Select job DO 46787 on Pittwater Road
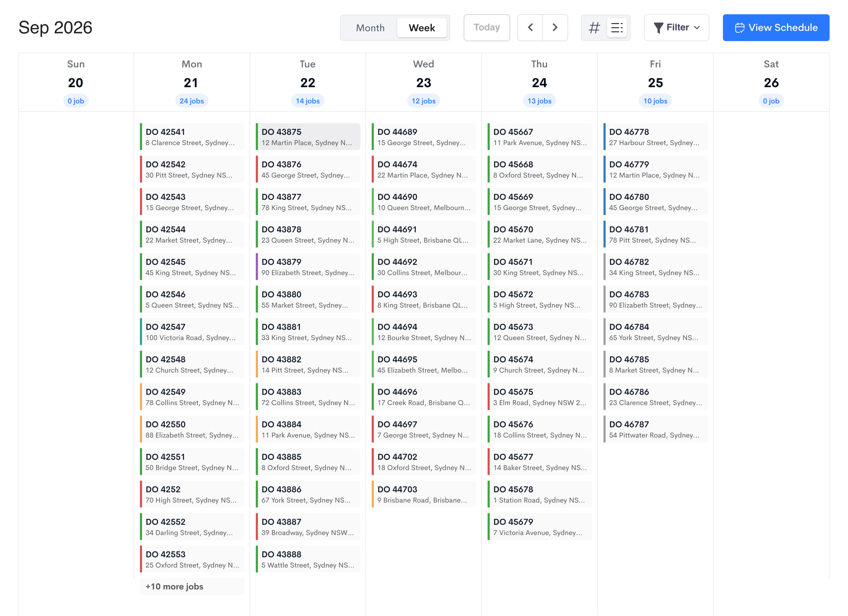 pos(656,429)
